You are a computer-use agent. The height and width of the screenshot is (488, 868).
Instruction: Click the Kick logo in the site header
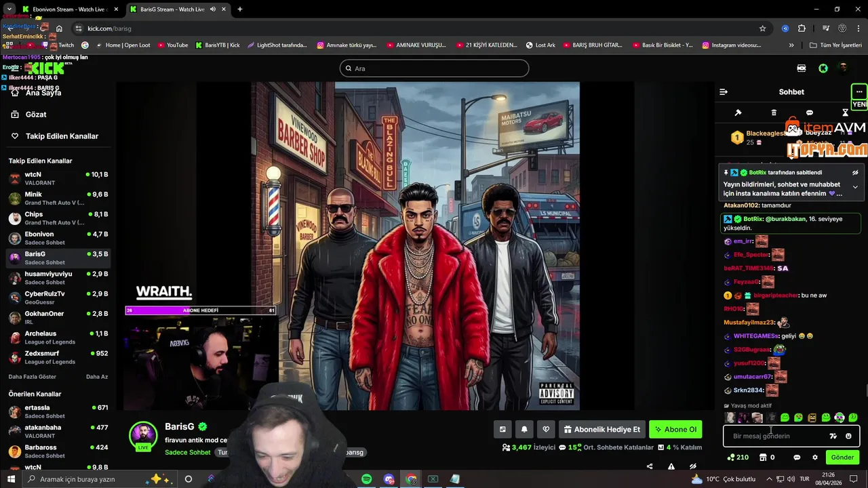click(47, 68)
